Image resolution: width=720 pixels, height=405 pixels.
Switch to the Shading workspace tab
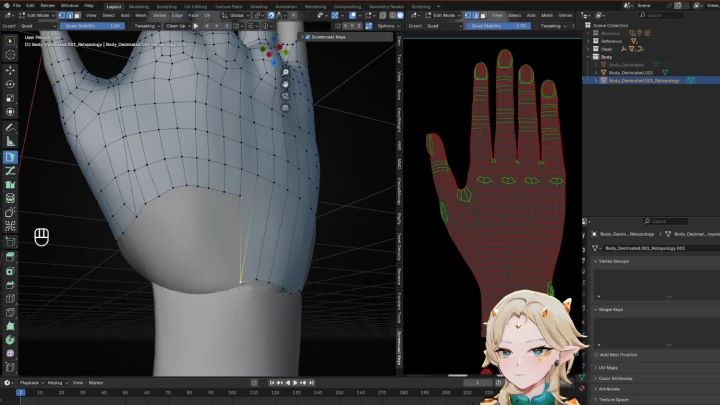[259, 7]
